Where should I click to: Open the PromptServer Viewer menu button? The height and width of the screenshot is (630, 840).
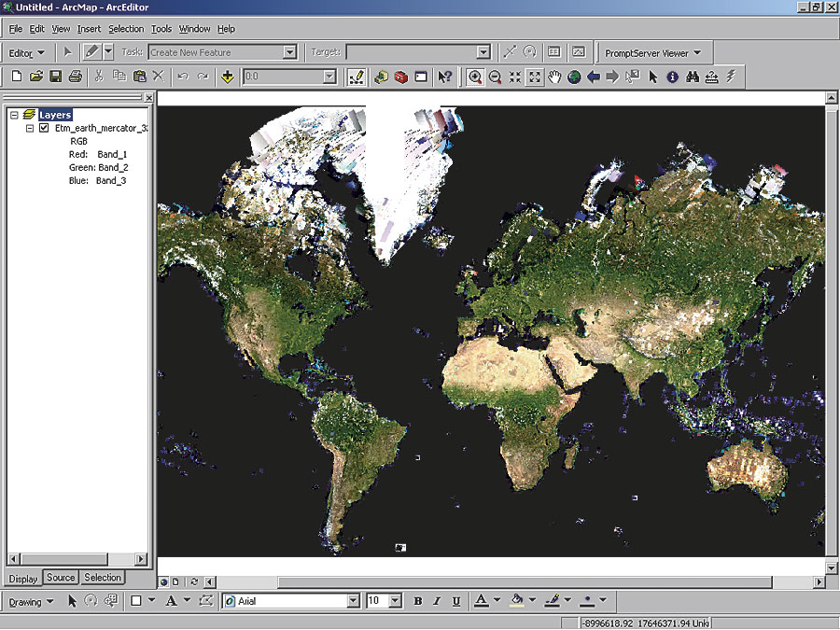pyautogui.click(x=653, y=52)
